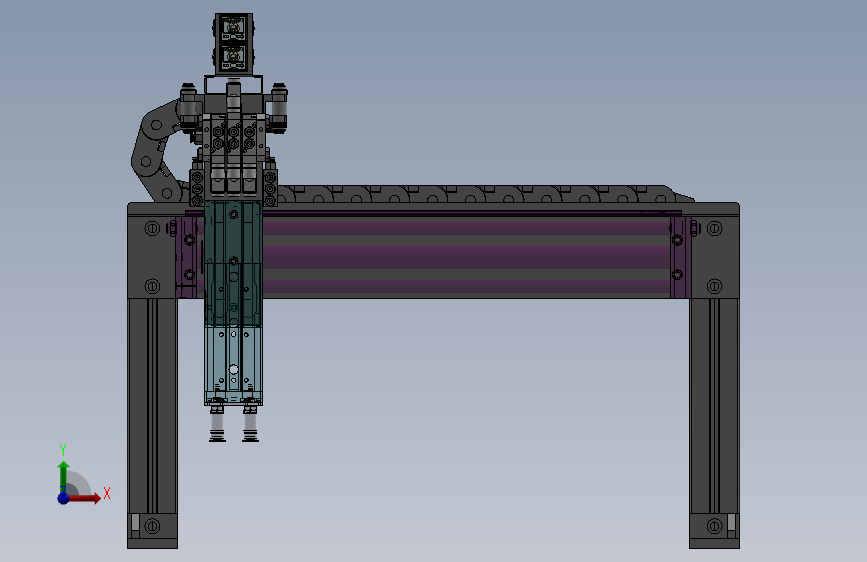Select the cable drag chain along beam top
Viewport: 867px width, 562px height.
click(484, 194)
